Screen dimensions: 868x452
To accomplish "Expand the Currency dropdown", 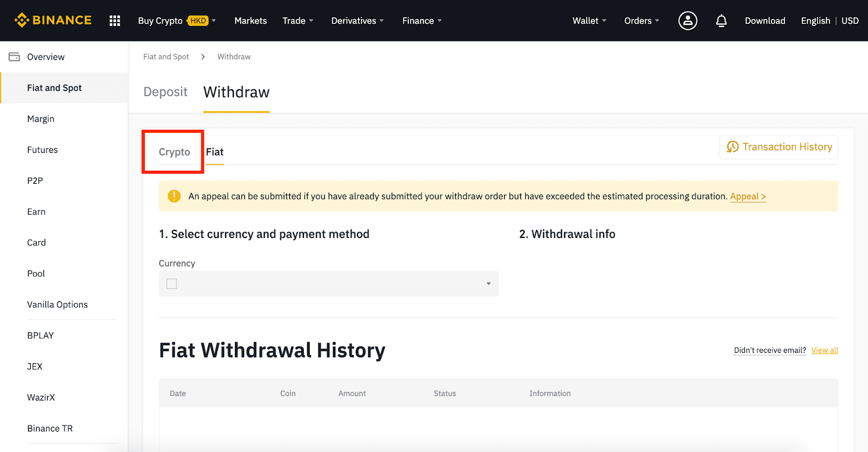I will click(x=488, y=284).
